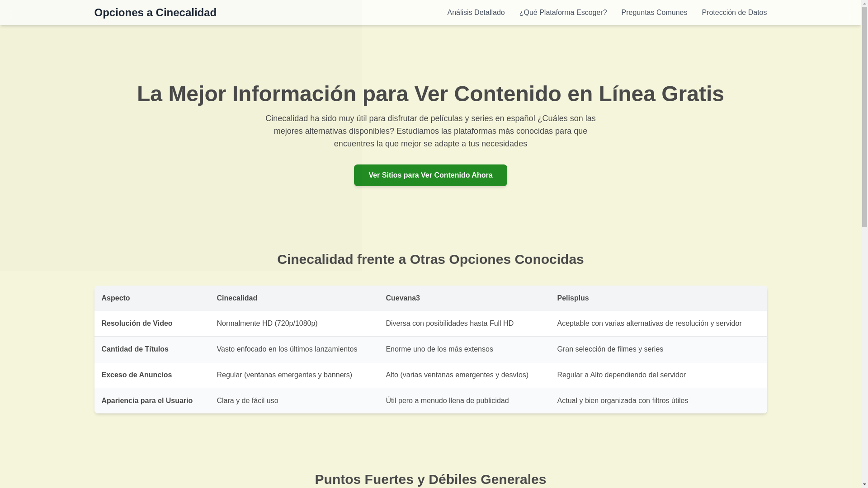The width and height of the screenshot is (868, 488).
Task: Click cell Diversa con posibilidades hasta Full HD
Action: tap(464, 324)
